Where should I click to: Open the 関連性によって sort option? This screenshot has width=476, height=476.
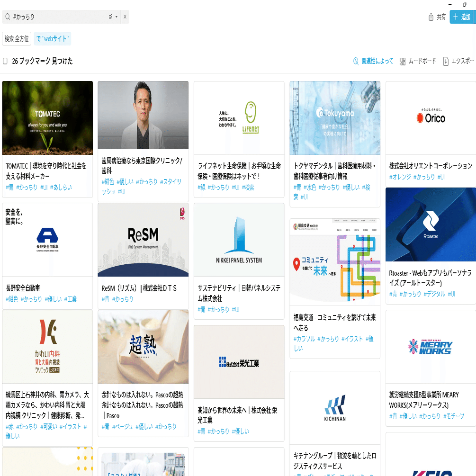point(373,61)
